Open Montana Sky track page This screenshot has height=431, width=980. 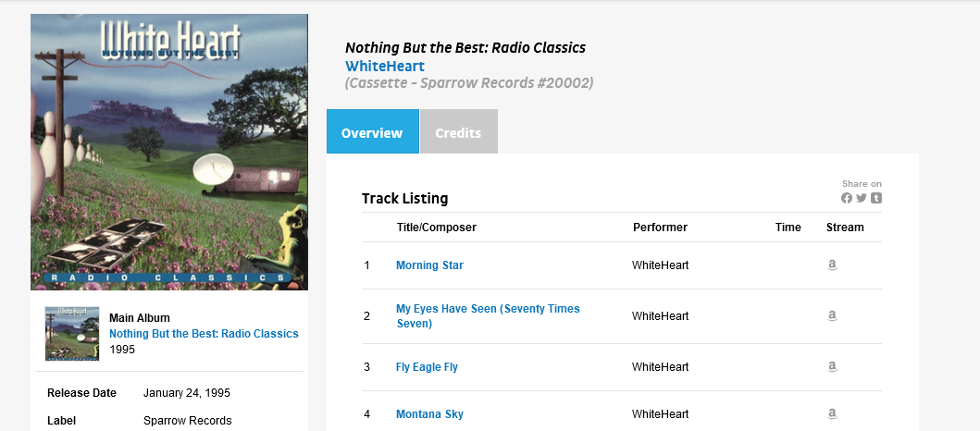(429, 414)
